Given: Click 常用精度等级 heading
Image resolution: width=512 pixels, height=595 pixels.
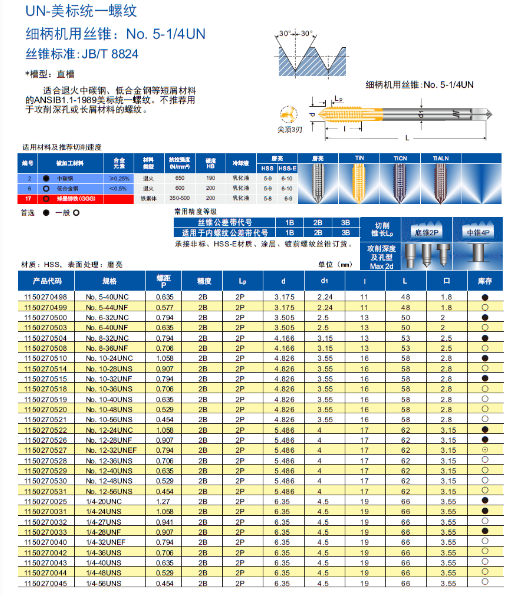Looking at the screenshot, I should pos(195,211).
